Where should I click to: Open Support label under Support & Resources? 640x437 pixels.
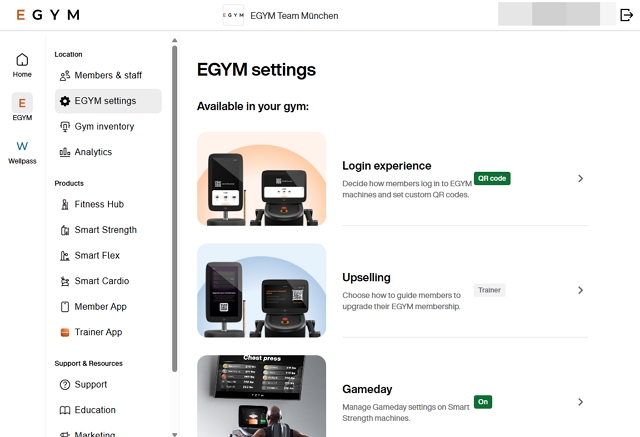91,384
